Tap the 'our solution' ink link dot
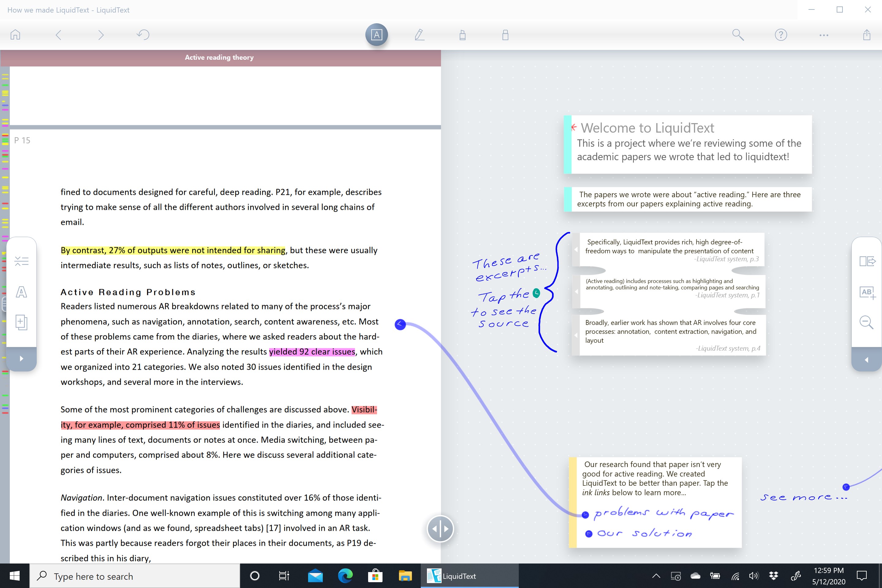The height and width of the screenshot is (588, 882). (x=589, y=533)
